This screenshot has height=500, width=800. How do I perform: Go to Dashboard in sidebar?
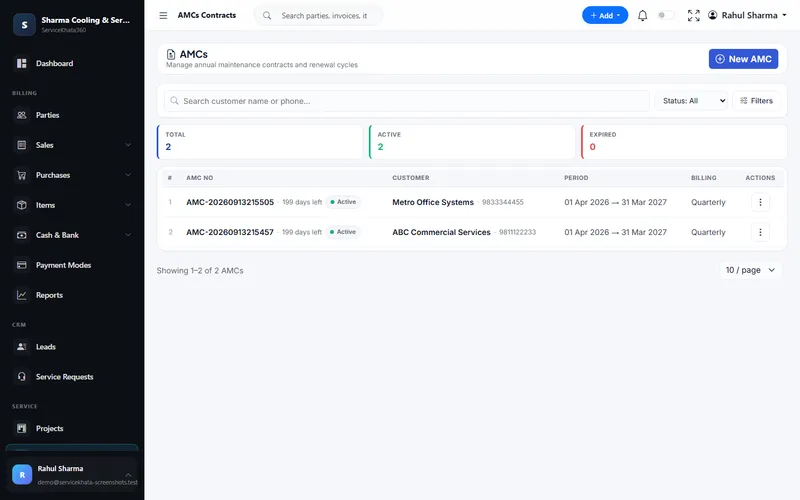click(x=71, y=63)
